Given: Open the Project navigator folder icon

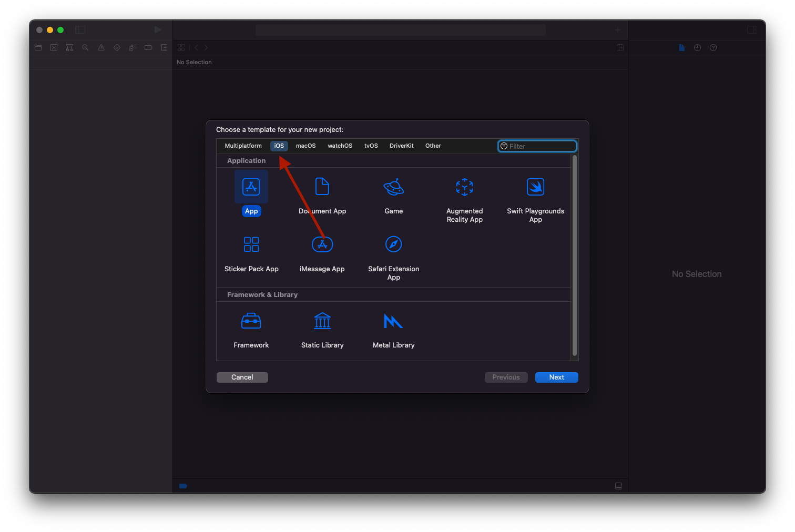Looking at the screenshot, I should point(38,48).
